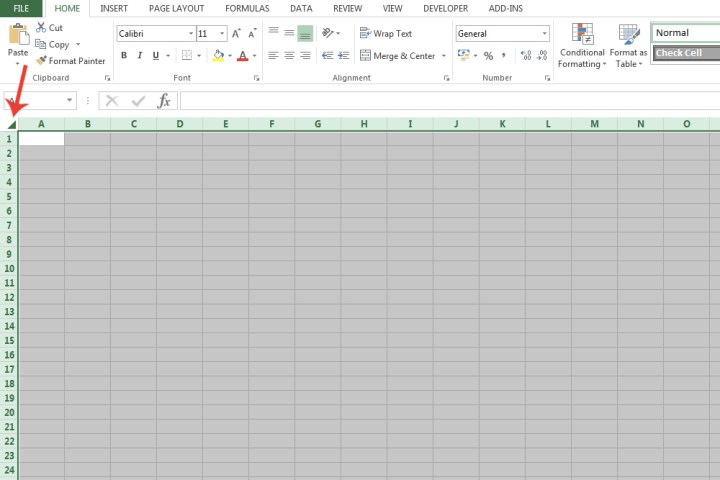Toggle italic formatting
720x480 pixels.
pyautogui.click(x=140, y=56)
